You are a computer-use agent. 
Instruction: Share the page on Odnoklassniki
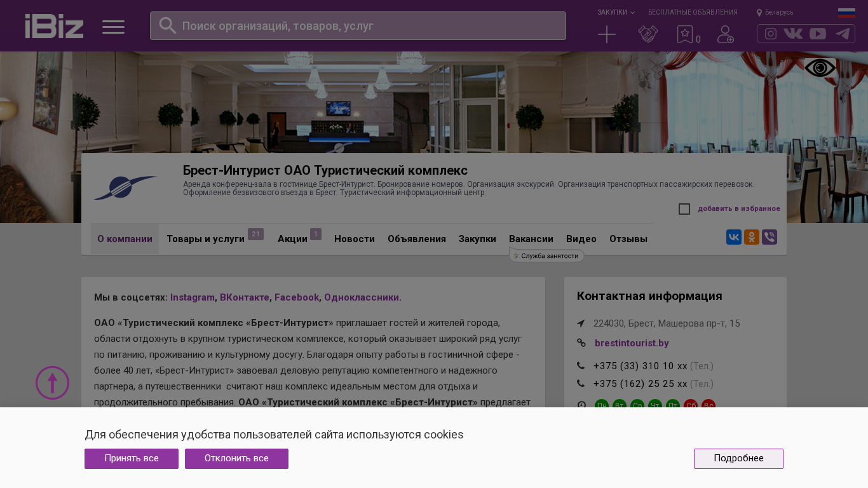(752, 237)
